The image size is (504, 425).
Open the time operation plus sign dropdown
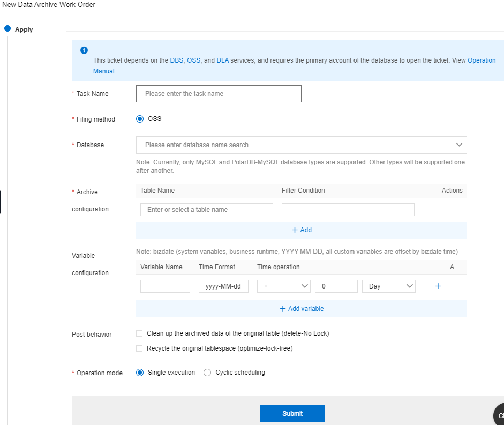pos(283,286)
